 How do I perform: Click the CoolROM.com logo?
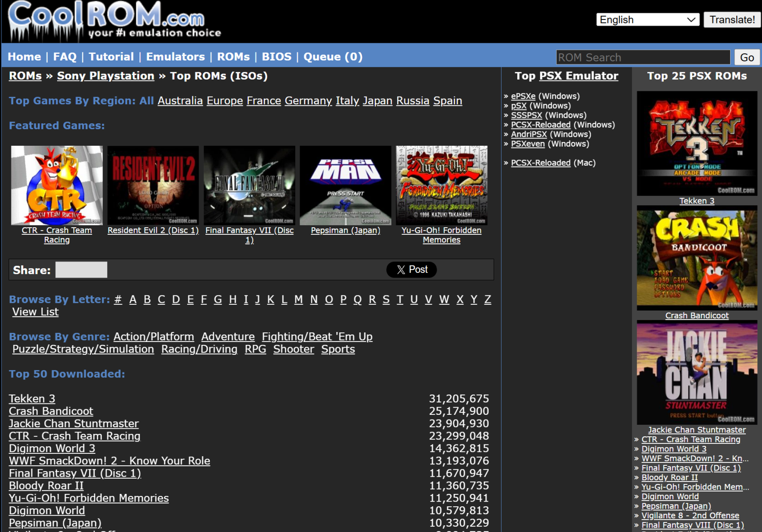pos(114,20)
